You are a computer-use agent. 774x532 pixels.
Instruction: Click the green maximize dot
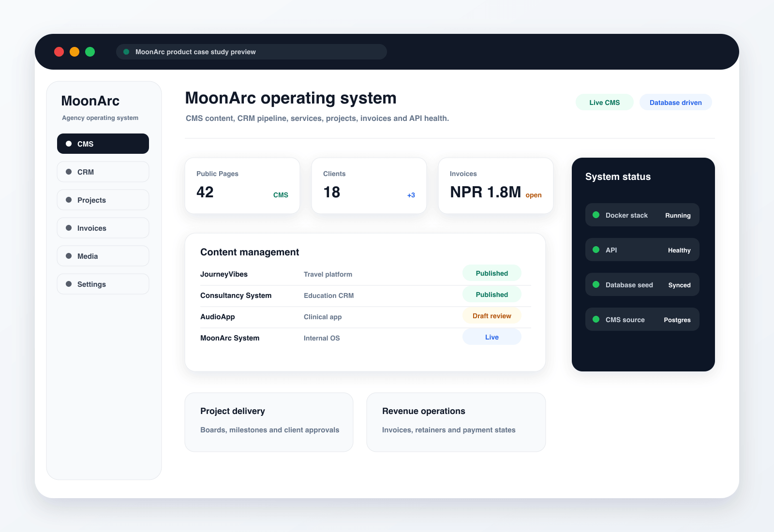(90, 52)
